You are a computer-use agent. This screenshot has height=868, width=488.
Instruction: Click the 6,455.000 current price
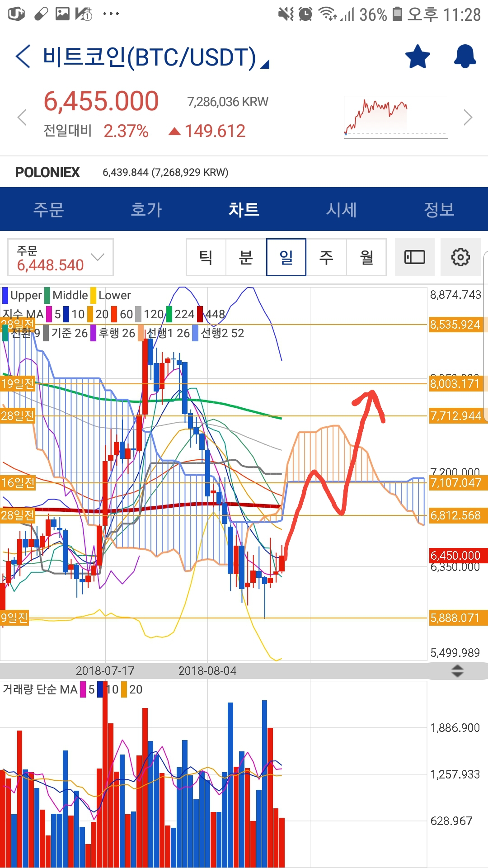[101, 101]
